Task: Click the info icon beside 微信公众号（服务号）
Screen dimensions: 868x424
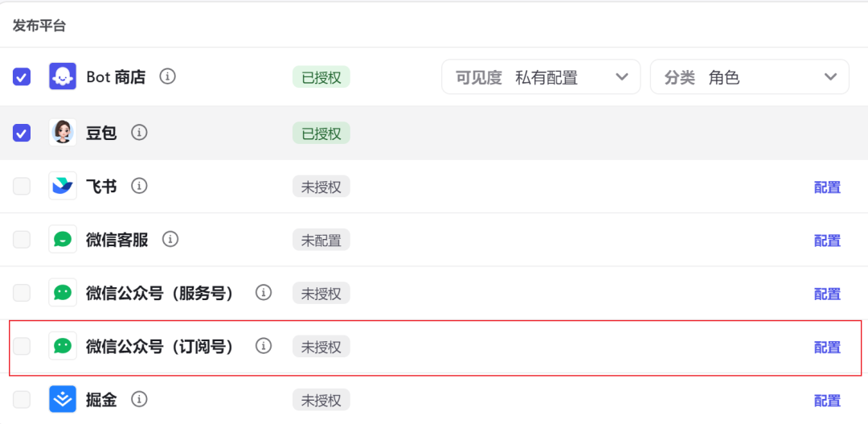Action: pos(263,293)
